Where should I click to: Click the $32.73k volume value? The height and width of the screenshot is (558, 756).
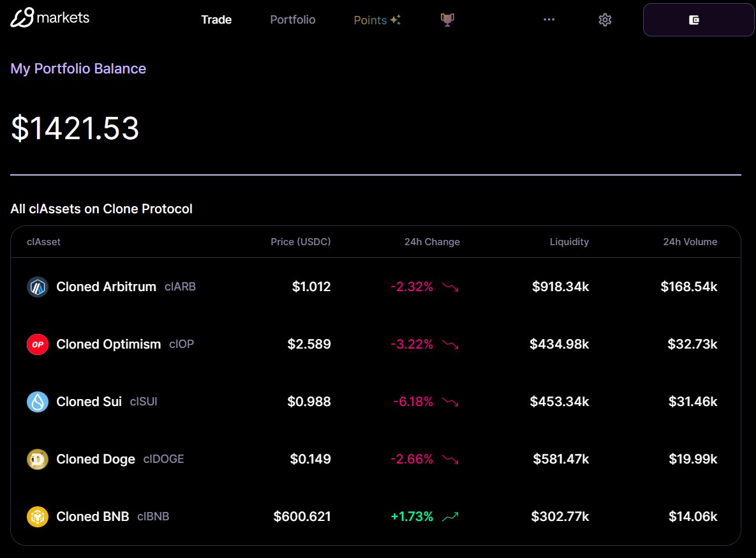point(692,344)
